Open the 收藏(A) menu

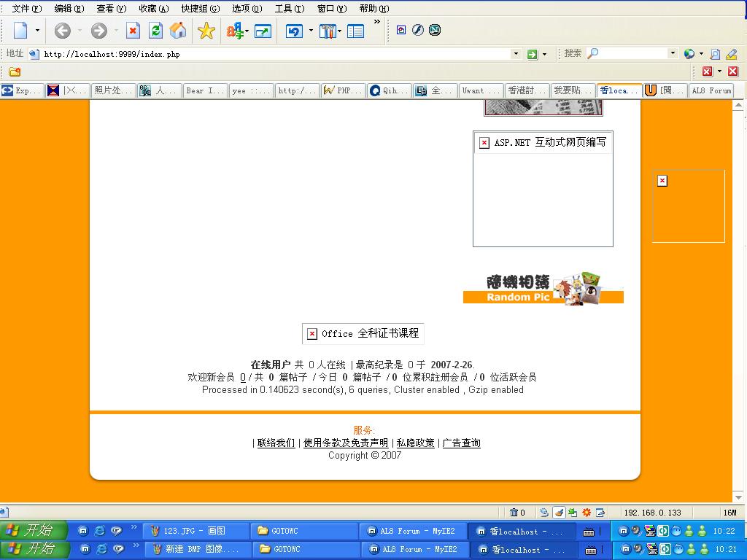pyautogui.click(x=153, y=9)
